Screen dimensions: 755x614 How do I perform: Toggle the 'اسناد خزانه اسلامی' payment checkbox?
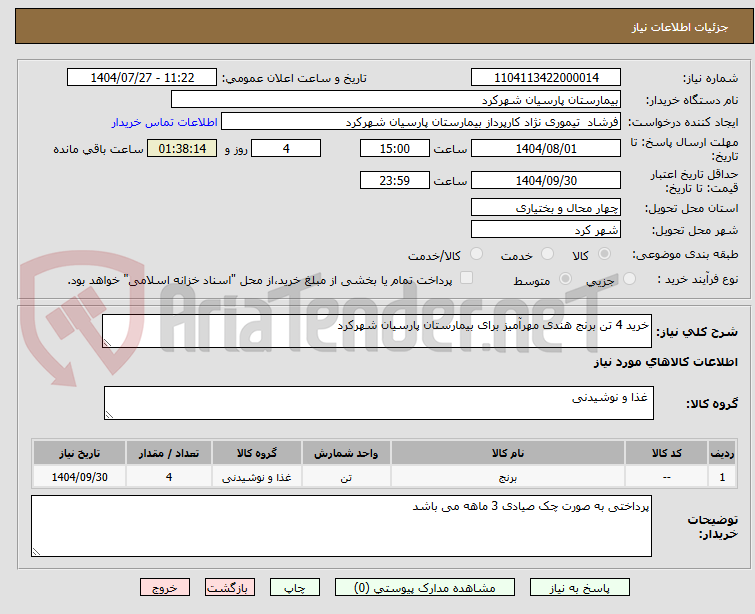pyautogui.click(x=466, y=278)
